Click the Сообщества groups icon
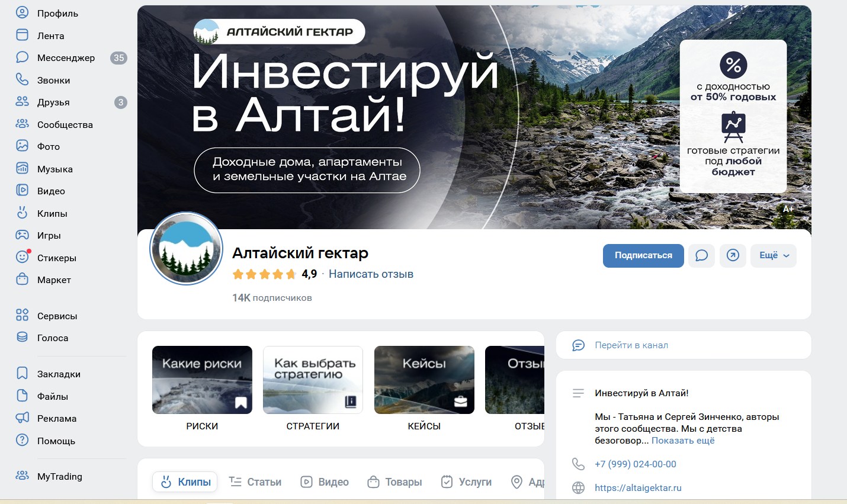This screenshot has width=847, height=504. point(22,124)
